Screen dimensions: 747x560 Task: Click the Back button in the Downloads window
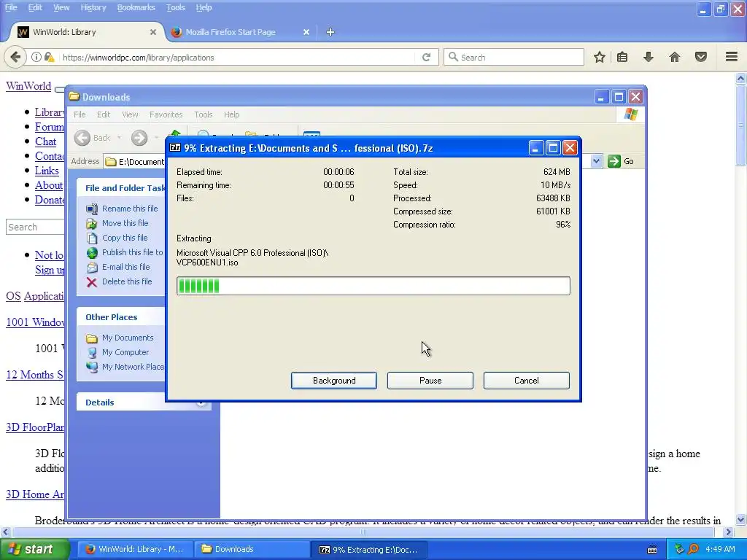pyautogui.click(x=93, y=138)
